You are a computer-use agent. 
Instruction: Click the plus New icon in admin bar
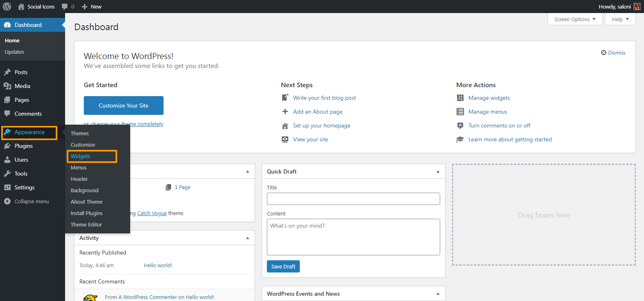click(x=85, y=7)
